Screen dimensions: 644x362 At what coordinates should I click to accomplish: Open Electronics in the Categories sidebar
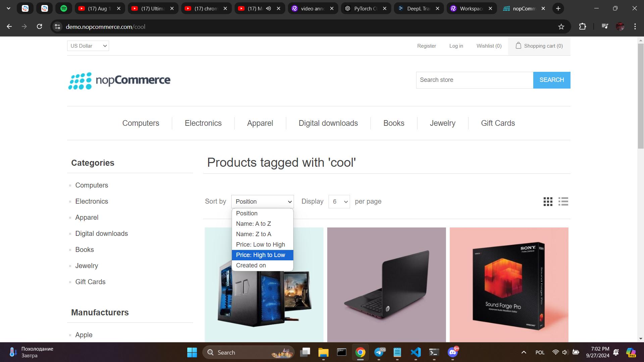click(x=92, y=201)
